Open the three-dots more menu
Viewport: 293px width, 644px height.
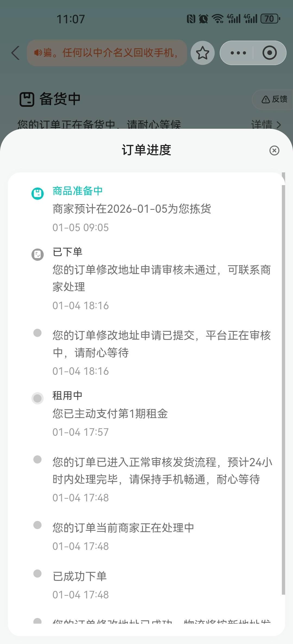(x=238, y=53)
